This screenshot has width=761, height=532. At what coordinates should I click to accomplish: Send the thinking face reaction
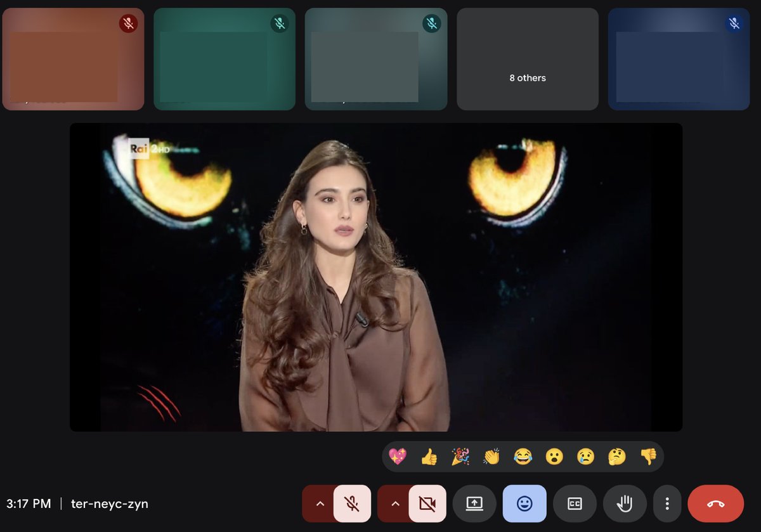[617, 457]
